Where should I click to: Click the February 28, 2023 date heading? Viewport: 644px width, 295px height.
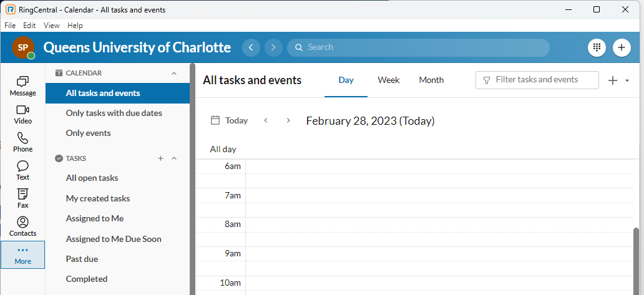(x=370, y=120)
